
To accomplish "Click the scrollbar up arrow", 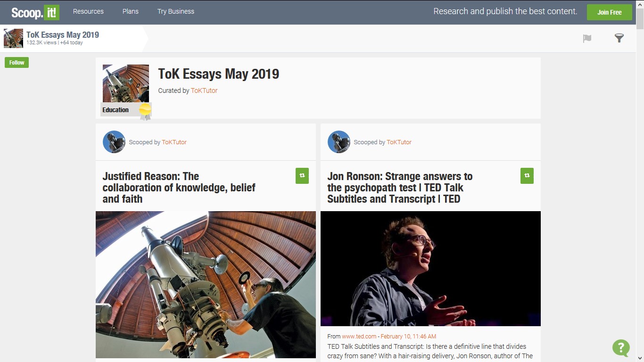I will (640, 4).
